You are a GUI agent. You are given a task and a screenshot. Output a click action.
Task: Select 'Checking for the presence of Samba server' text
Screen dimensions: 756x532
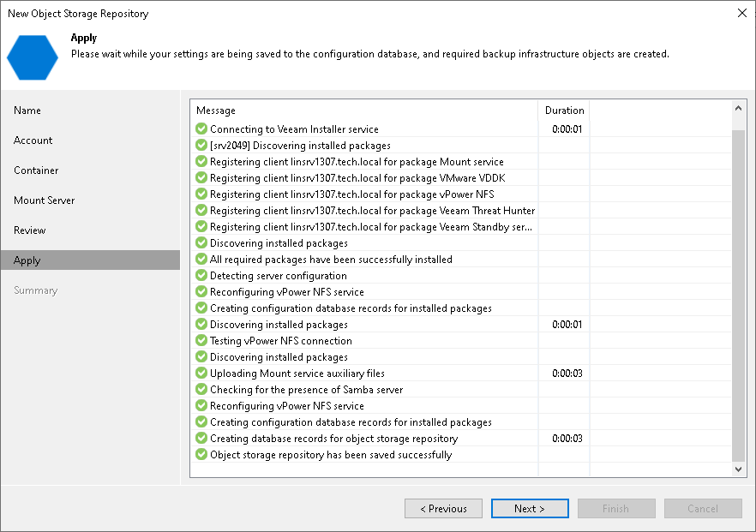click(x=306, y=389)
